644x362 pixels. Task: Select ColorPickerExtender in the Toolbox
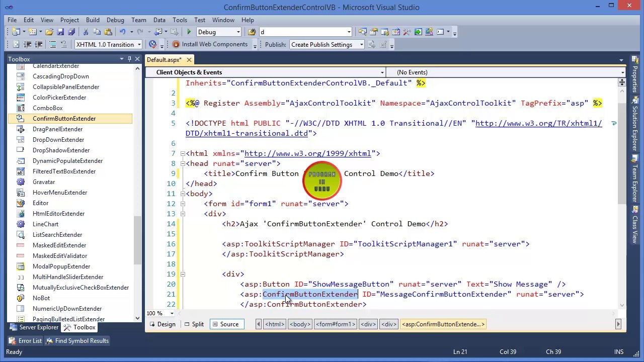click(x=59, y=98)
